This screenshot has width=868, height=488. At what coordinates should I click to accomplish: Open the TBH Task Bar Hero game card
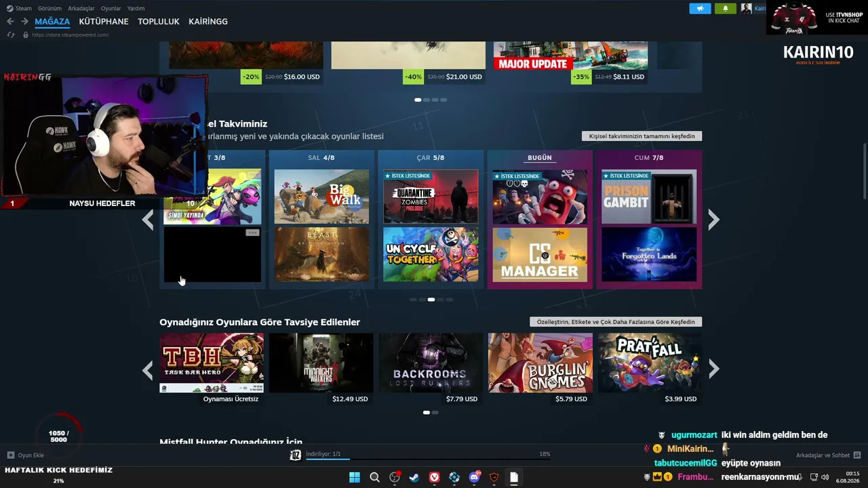click(x=212, y=363)
